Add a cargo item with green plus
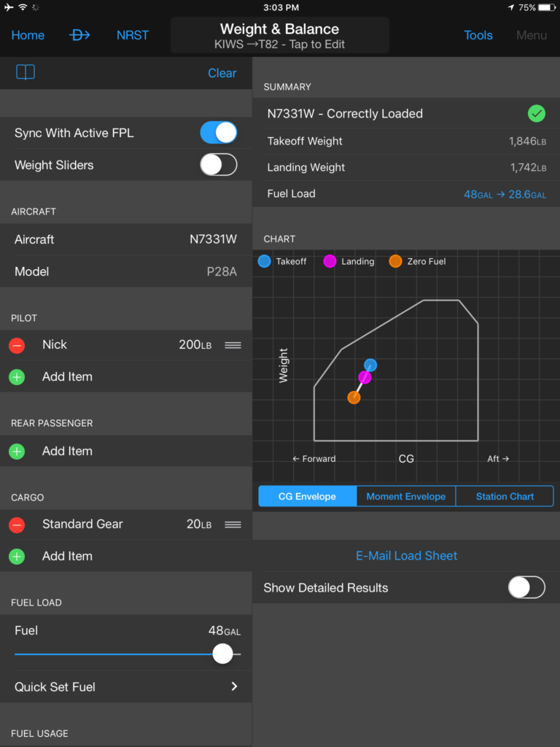560x747 pixels. (x=17, y=556)
